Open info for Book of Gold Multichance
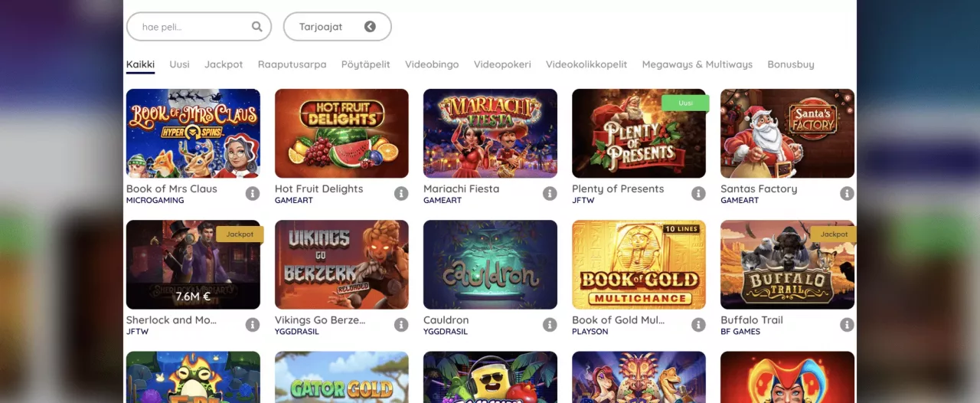Viewport: 980px width, 403px height. click(698, 325)
